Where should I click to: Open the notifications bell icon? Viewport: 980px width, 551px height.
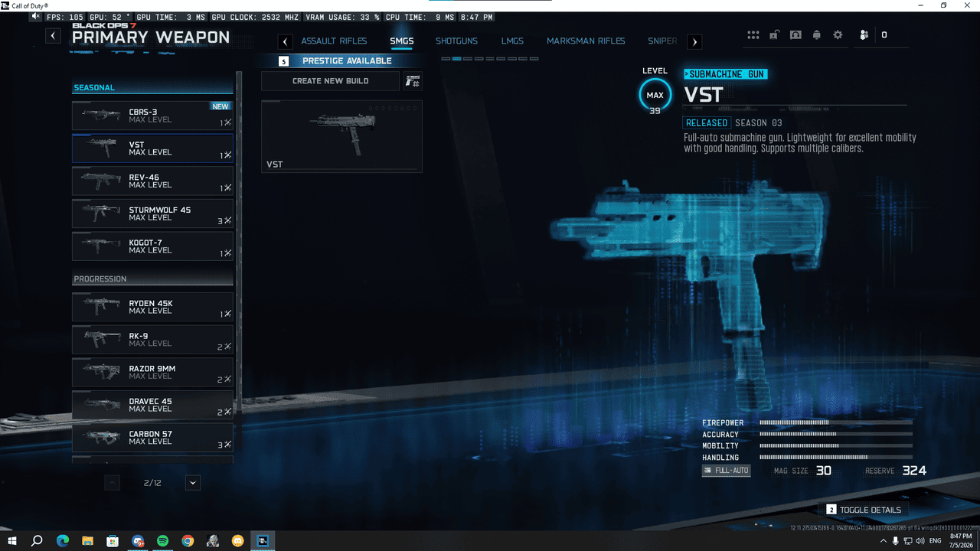817,35
